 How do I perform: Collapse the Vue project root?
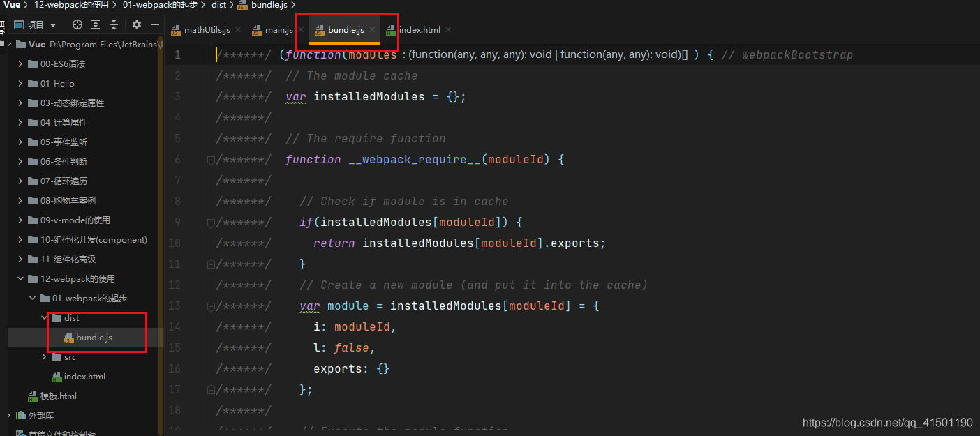point(9,44)
